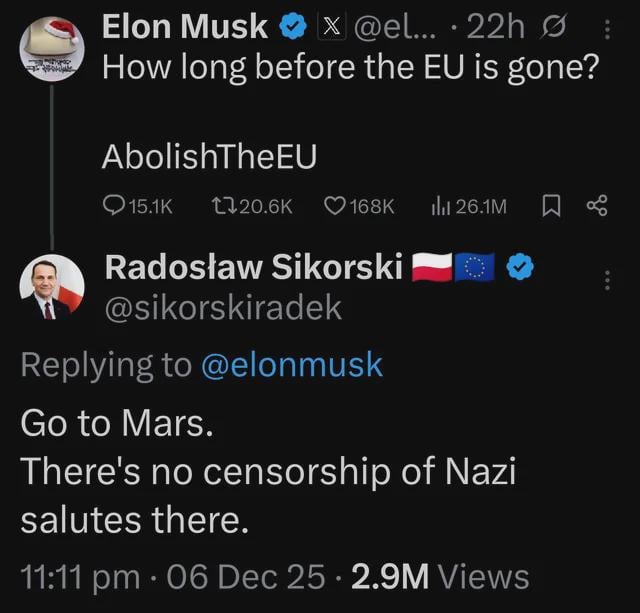Screen dimensions: 640x613
Task: Open more options on Elon Musk's tweet
Action: [609, 30]
